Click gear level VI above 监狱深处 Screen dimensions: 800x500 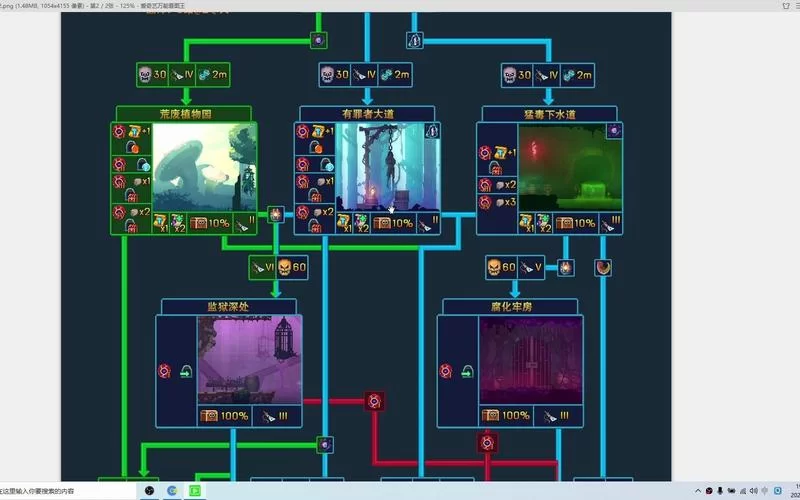[263, 267]
